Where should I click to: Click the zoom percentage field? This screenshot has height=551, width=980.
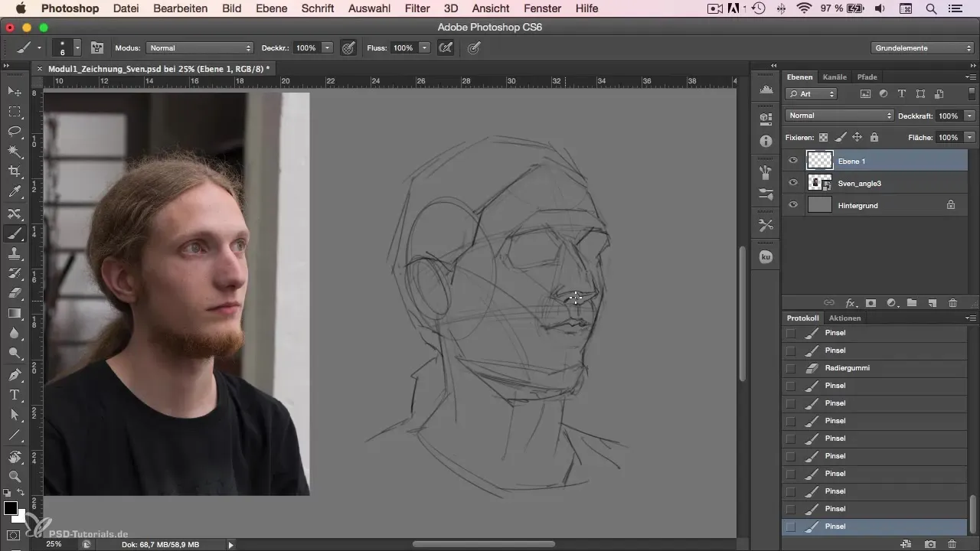point(54,544)
